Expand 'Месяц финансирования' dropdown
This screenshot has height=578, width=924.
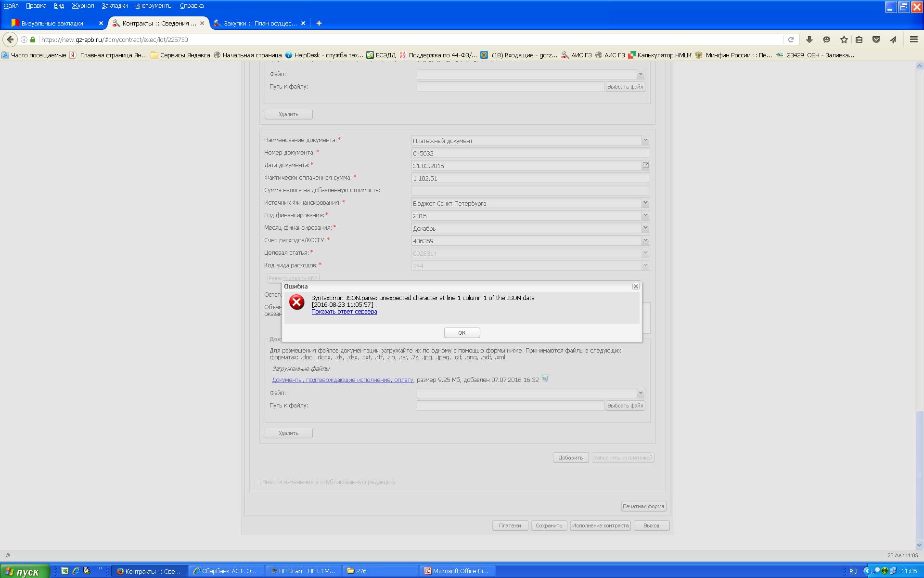645,228
